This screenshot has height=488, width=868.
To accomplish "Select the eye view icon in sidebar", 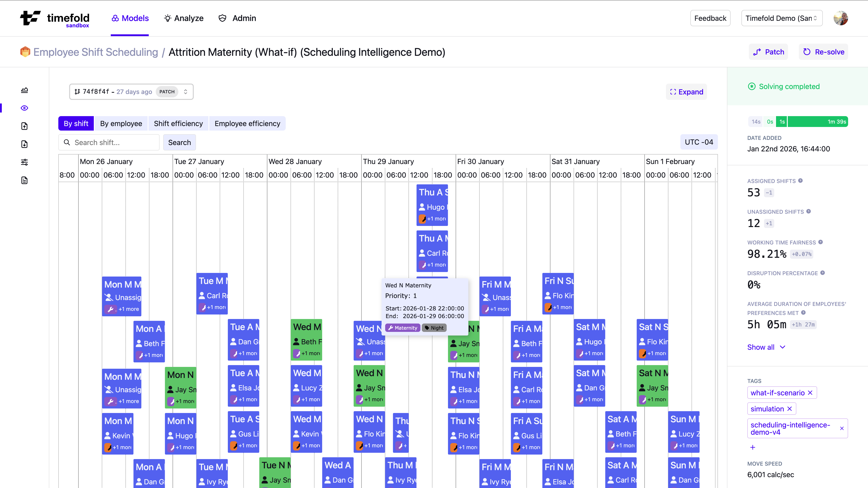I will click(24, 108).
